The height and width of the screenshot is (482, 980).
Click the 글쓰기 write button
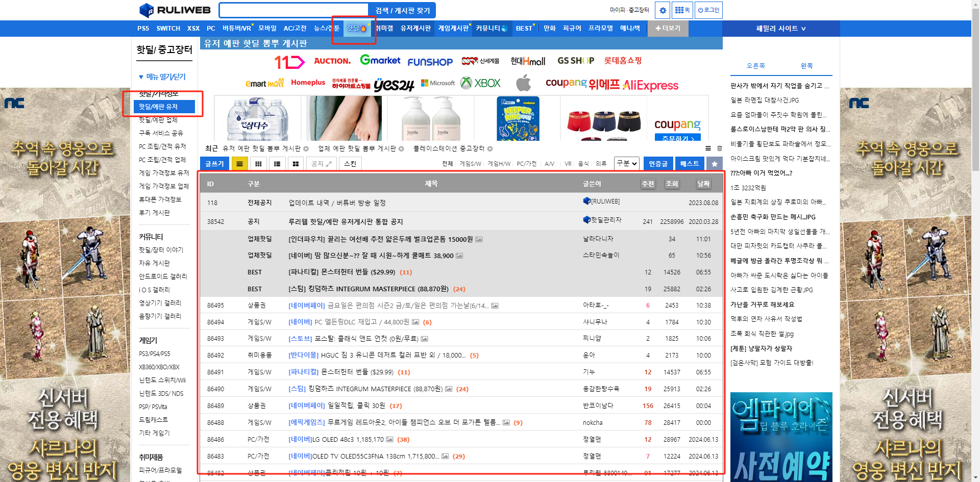(x=214, y=163)
